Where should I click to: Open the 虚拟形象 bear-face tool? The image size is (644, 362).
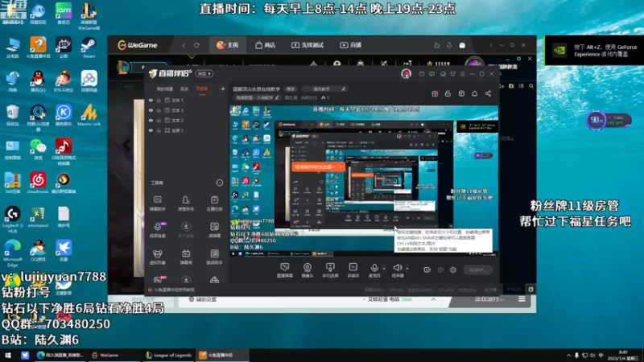tap(157, 257)
